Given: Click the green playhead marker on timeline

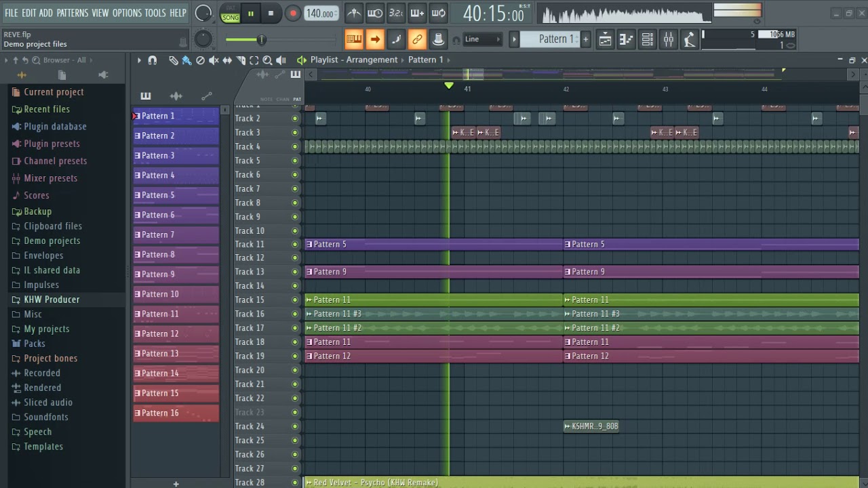Looking at the screenshot, I should tap(448, 85).
